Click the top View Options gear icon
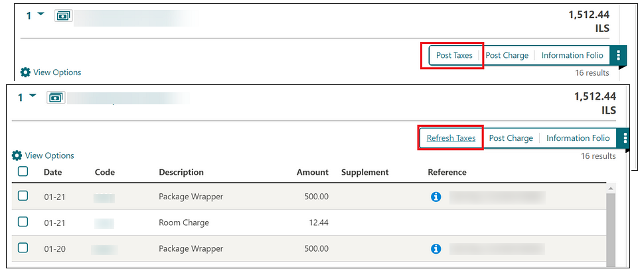This screenshot has height=273, width=644. 26,72
